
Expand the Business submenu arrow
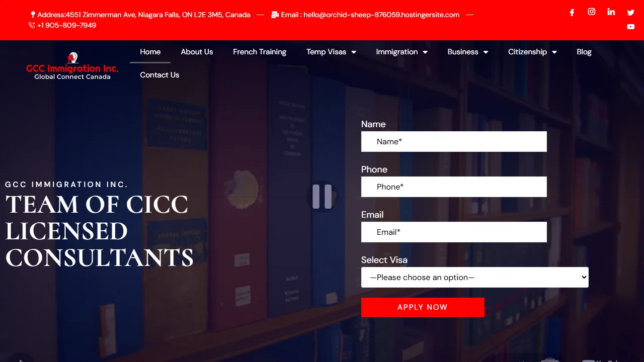(x=486, y=52)
